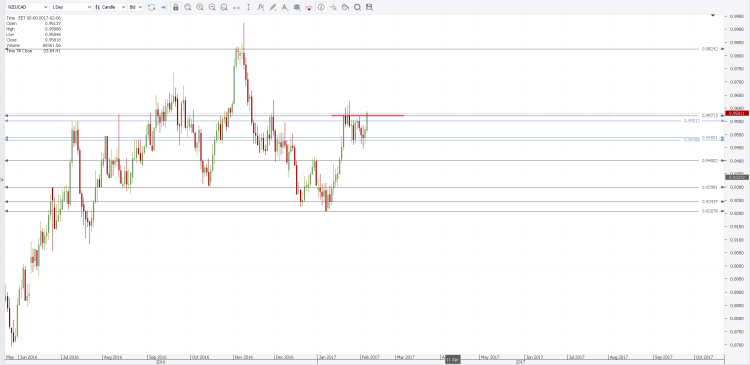Open the fx indicators icon
The width and height of the screenshot is (750, 365).
[260, 7]
